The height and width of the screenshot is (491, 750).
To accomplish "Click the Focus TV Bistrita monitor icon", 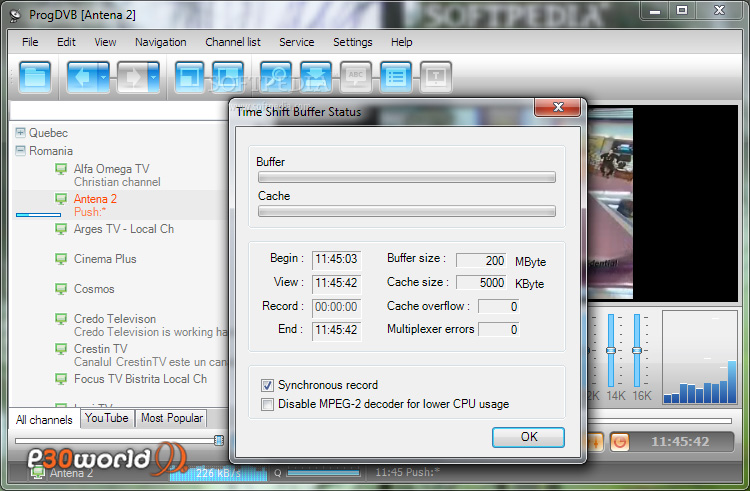I will [61, 379].
